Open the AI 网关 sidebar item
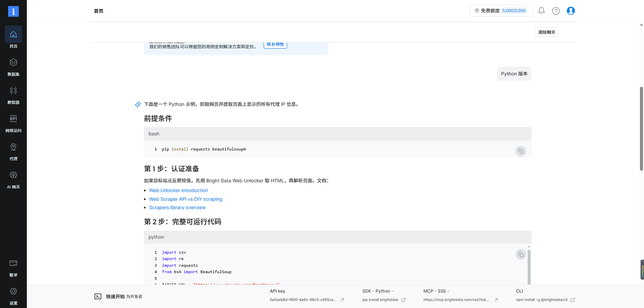Image resolution: width=644 pixels, height=308 pixels. pyautogui.click(x=13, y=179)
